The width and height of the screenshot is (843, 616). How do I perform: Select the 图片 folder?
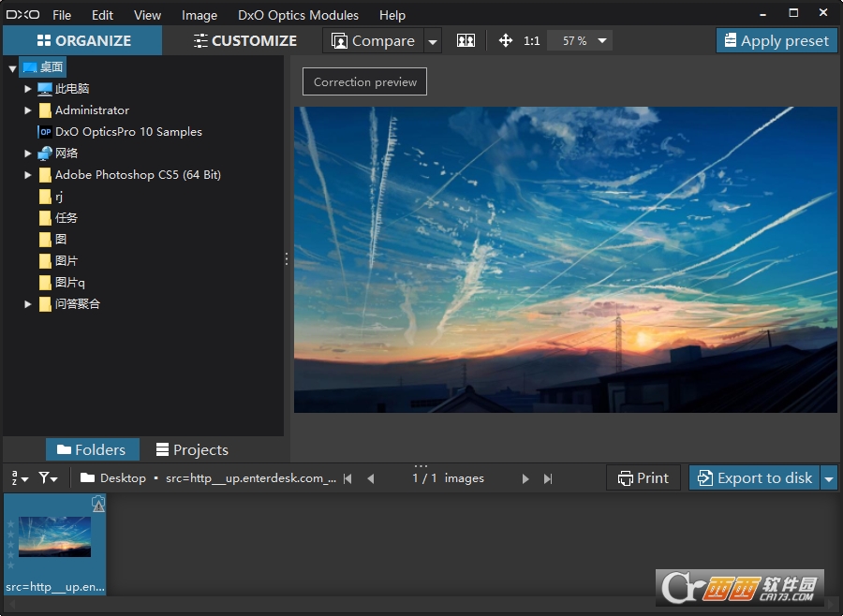58,260
